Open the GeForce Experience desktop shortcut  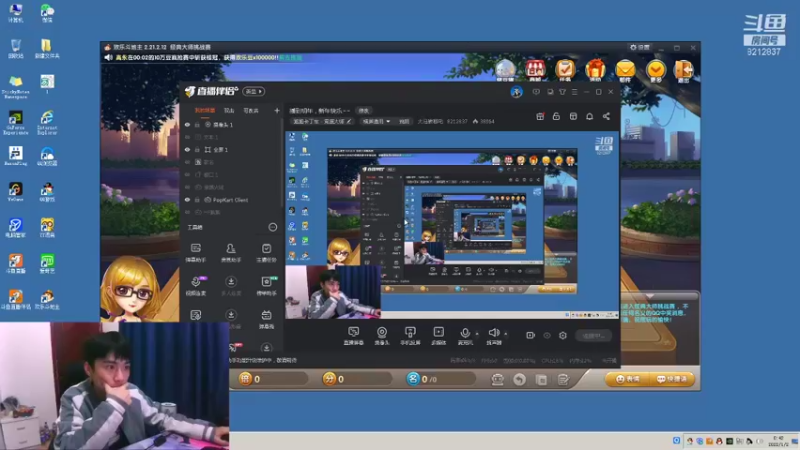click(15, 123)
